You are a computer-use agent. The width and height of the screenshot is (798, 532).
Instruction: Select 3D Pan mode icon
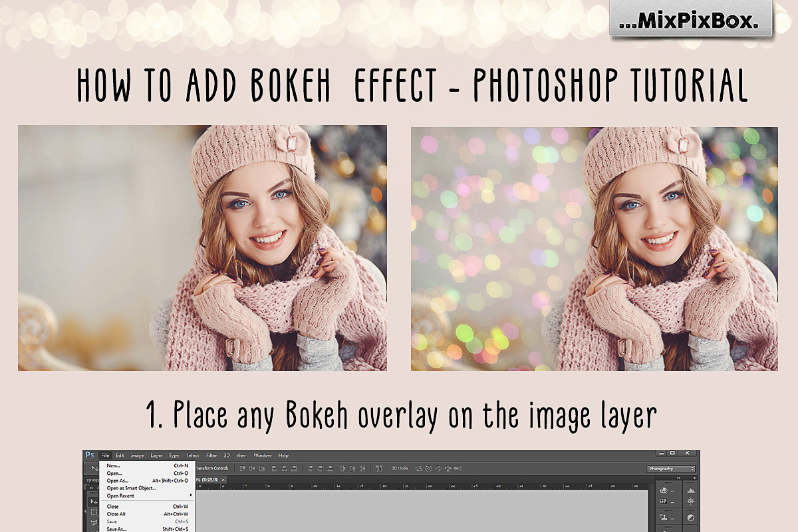(x=438, y=468)
